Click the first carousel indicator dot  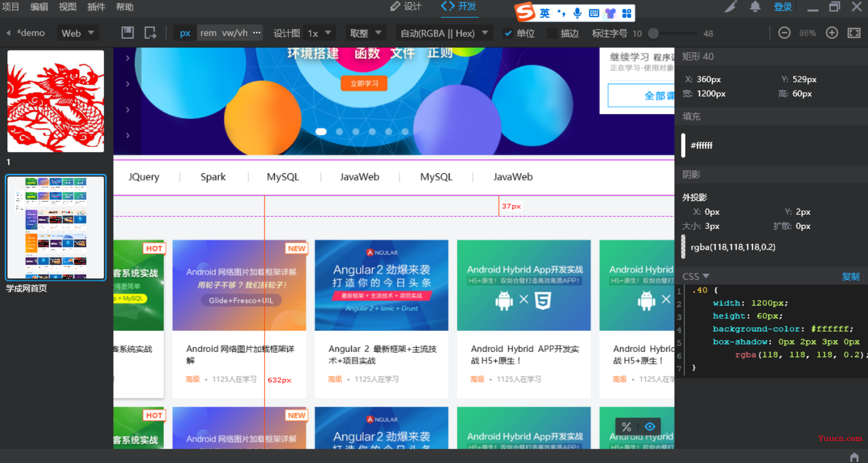(x=321, y=132)
